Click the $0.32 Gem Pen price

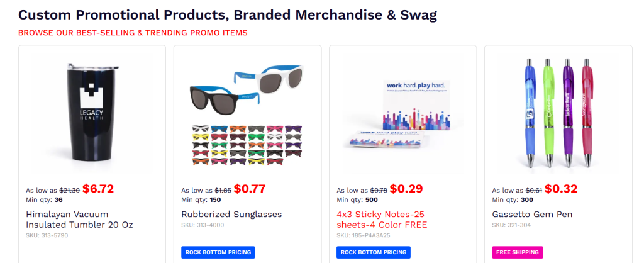pos(560,188)
